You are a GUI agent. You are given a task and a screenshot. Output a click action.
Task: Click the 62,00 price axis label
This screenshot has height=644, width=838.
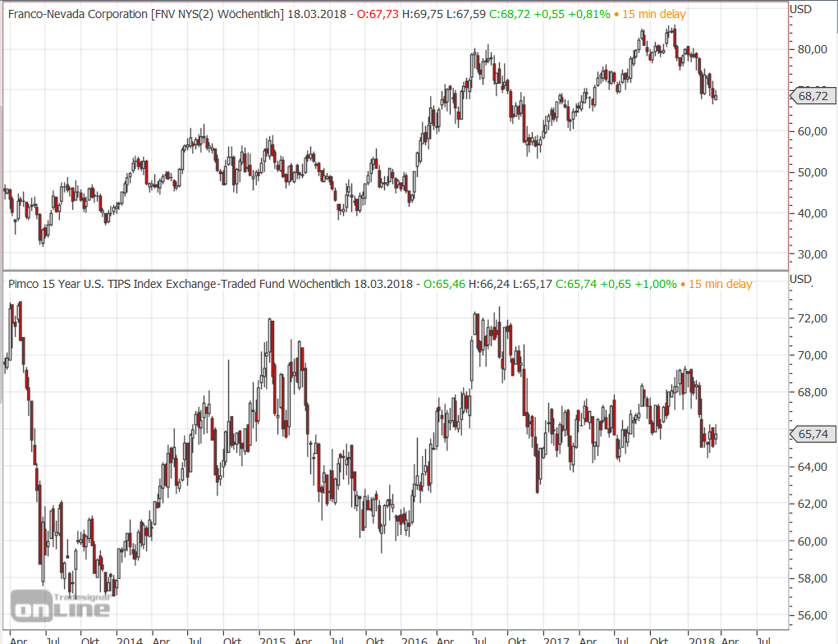pyautogui.click(x=813, y=504)
